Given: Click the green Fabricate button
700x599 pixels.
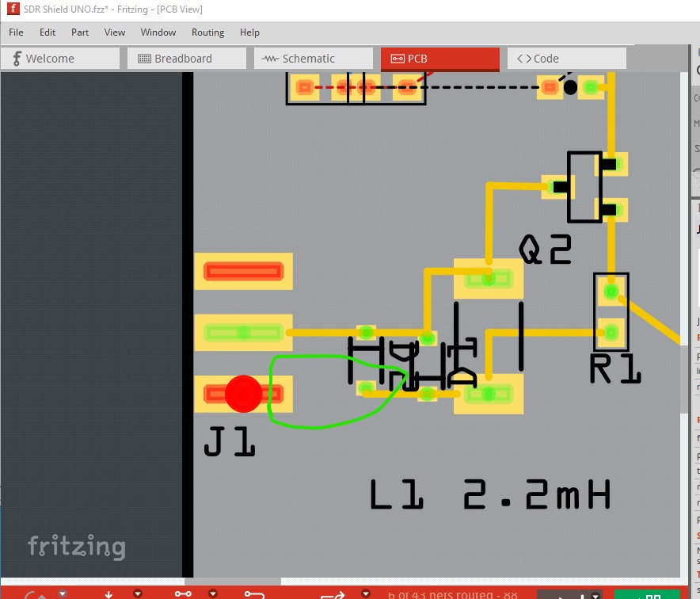Looking at the screenshot, I should pyautogui.click(x=647, y=594).
